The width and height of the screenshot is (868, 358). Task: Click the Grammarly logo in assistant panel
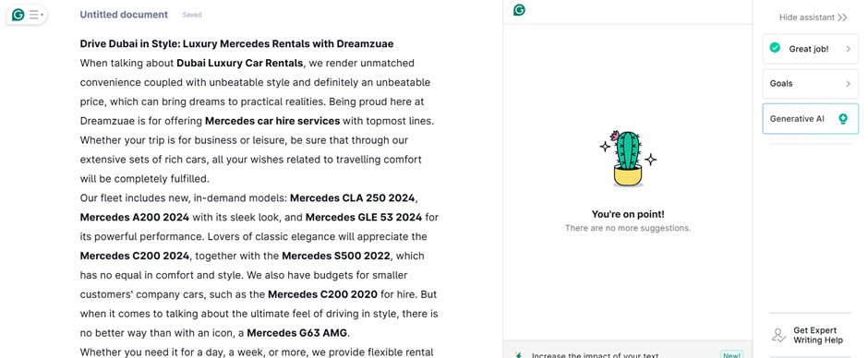pyautogui.click(x=519, y=10)
